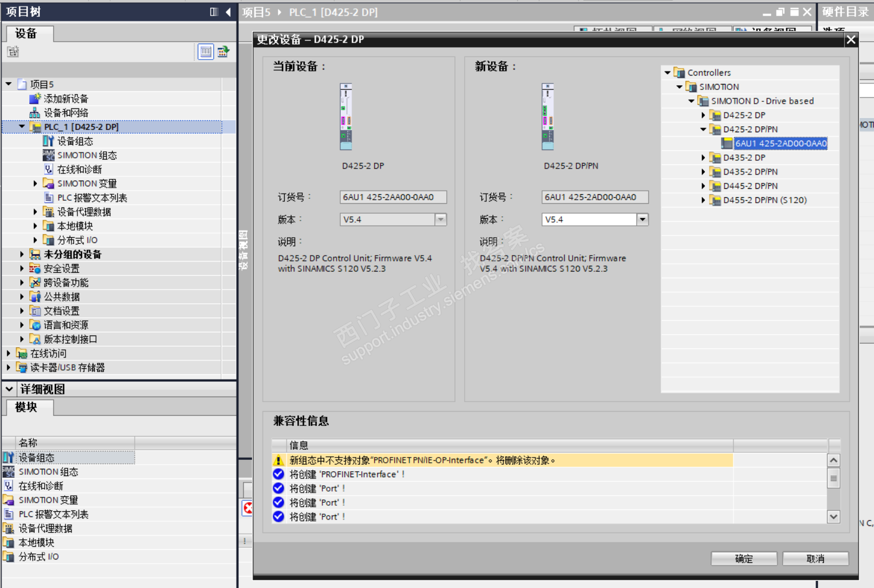Viewport: 874px width, 588px height.
Task: Click the new device 订货号 field
Action: tap(595, 197)
